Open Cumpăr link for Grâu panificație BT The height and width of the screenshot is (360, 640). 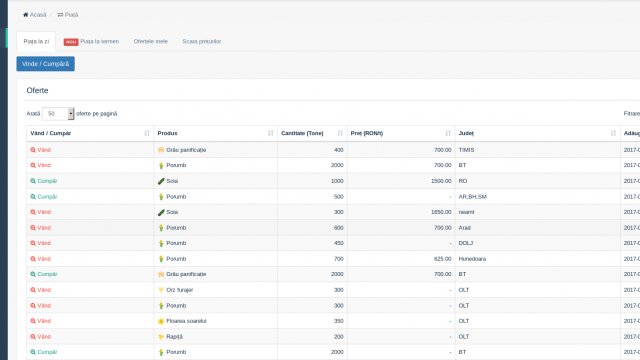[47, 274]
